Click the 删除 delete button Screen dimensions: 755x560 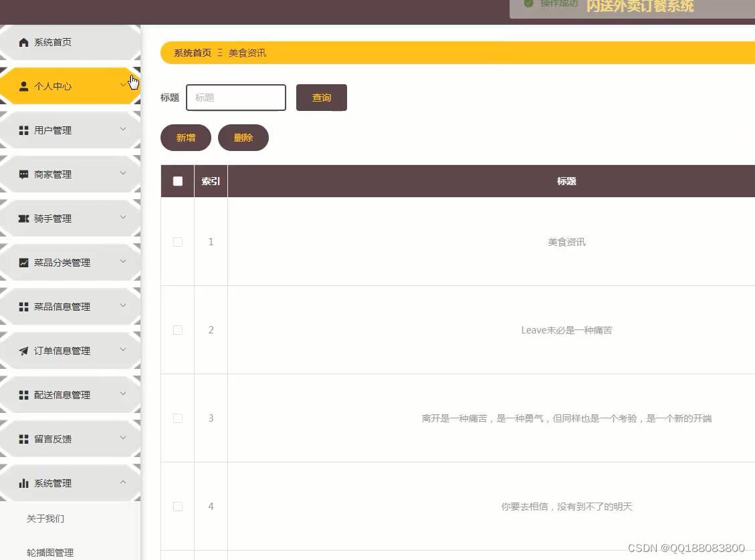point(243,138)
